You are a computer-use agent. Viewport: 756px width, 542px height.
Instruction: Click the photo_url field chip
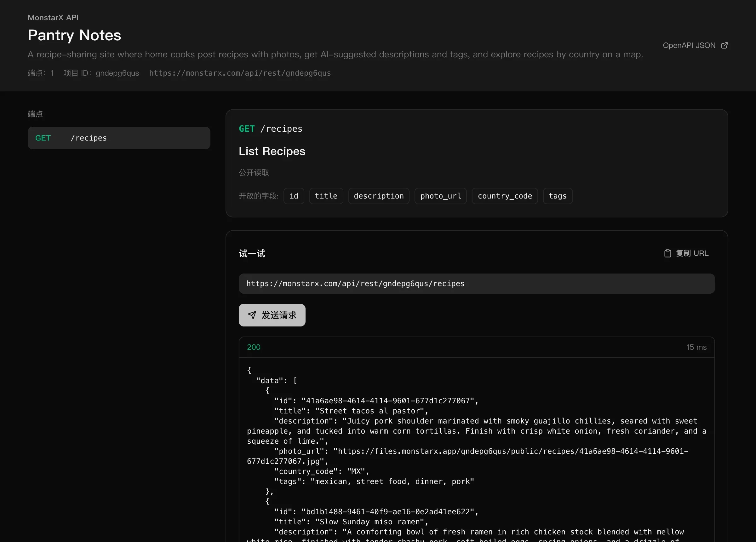click(x=440, y=196)
